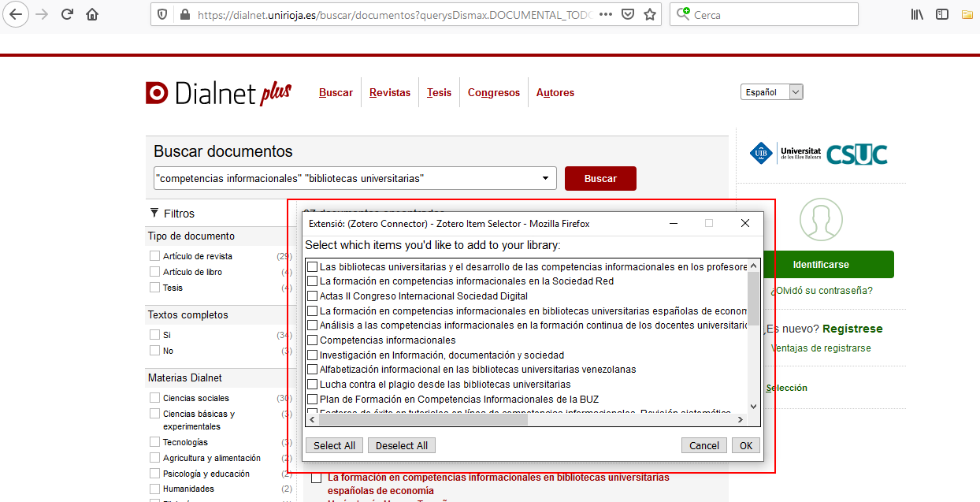Enable 'Psicología y educación' filter

[155, 474]
